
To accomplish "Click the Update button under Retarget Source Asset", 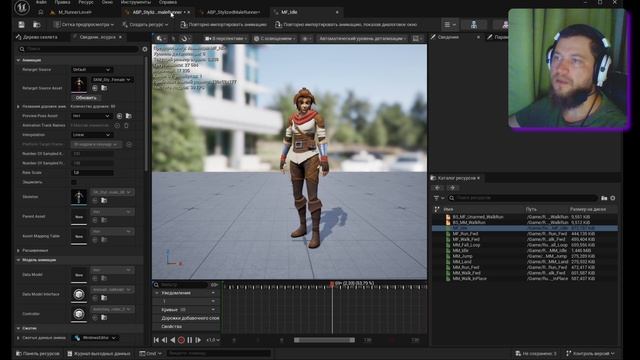I will (86, 98).
